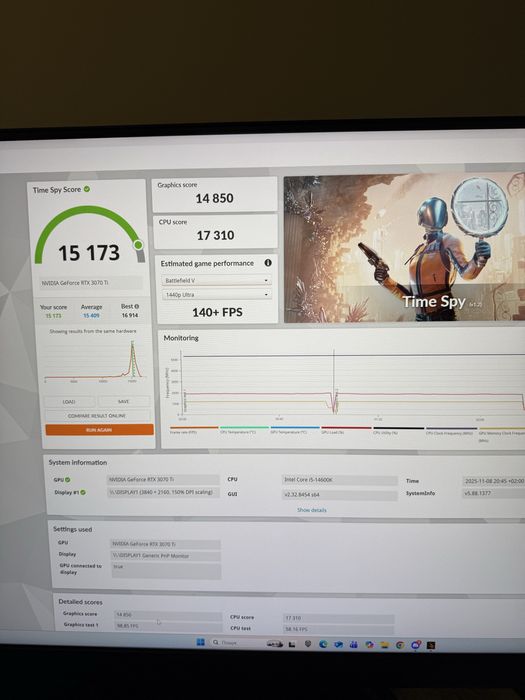Image resolution: width=525 pixels, height=700 pixels.
Task: Click the 15 173 Time Spy score
Action: coord(89,253)
